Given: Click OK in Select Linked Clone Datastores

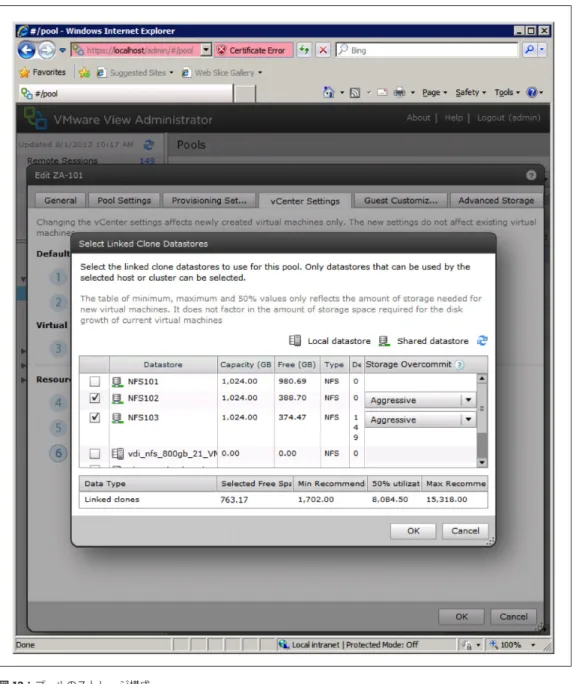Looking at the screenshot, I should (413, 531).
